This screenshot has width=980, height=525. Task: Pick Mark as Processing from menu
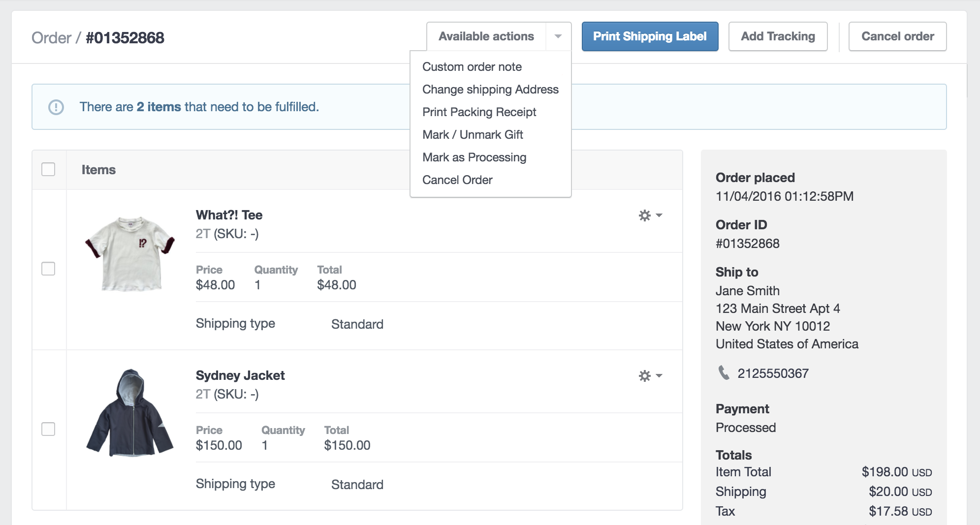pyautogui.click(x=474, y=157)
